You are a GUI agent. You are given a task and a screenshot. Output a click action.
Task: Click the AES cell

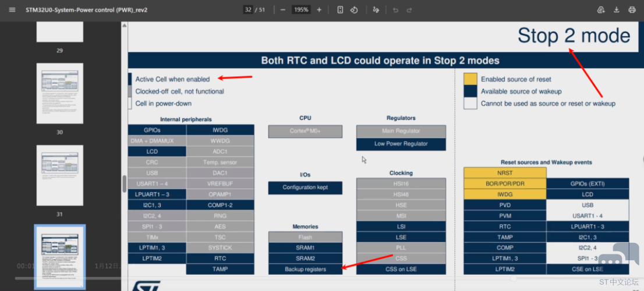(x=220, y=226)
